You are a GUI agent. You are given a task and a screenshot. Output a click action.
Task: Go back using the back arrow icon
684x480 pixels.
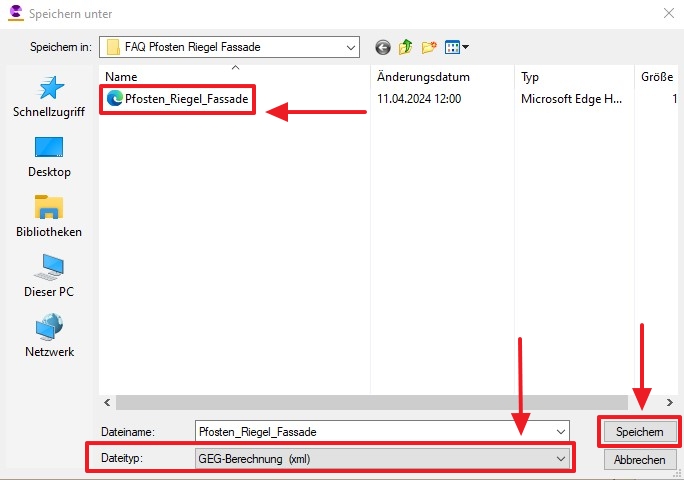(383, 47)
